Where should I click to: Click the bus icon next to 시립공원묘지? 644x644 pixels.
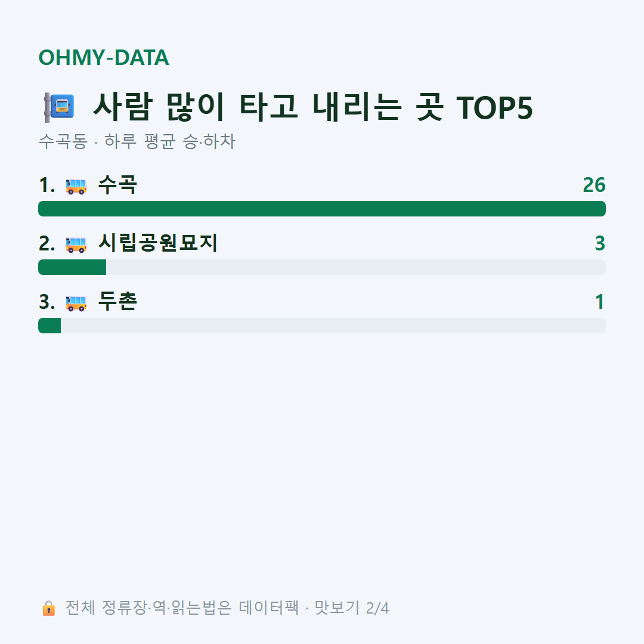76,244
